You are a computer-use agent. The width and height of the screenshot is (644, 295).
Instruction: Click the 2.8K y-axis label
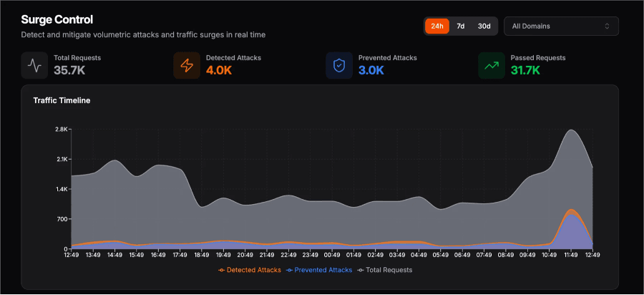(x=62, y=129)
